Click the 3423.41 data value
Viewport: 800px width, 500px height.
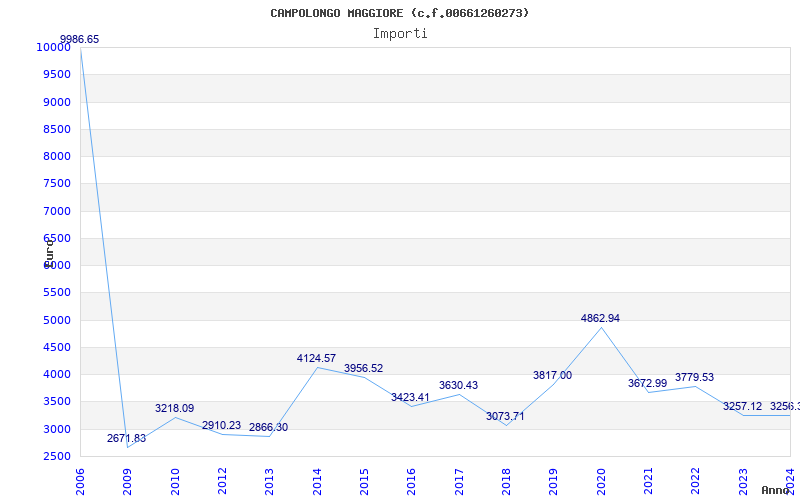[x=410, y=397]
